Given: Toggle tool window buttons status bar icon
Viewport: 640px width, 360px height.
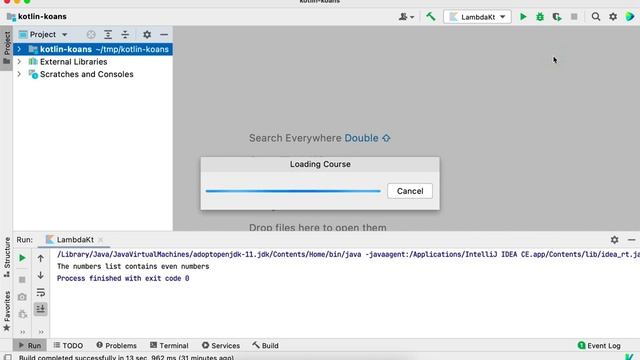Looking at the screenshot, I should [7, 357].
